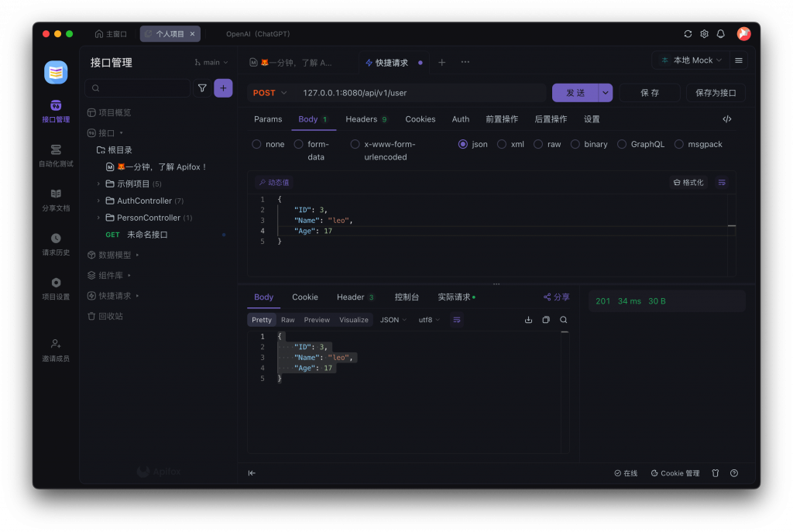This screenshot has width=793, height=532.
Task: Open the utf8 encoding dropdown
Action: point(429,320)
